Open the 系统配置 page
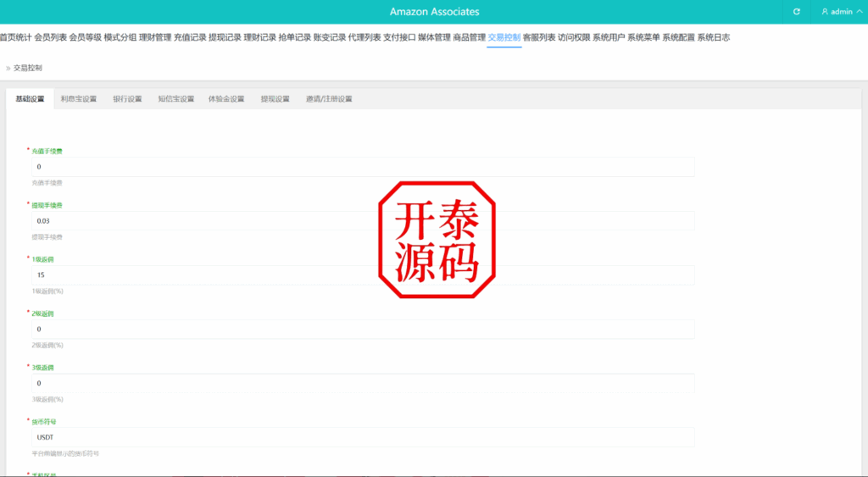 pos(678,37)
